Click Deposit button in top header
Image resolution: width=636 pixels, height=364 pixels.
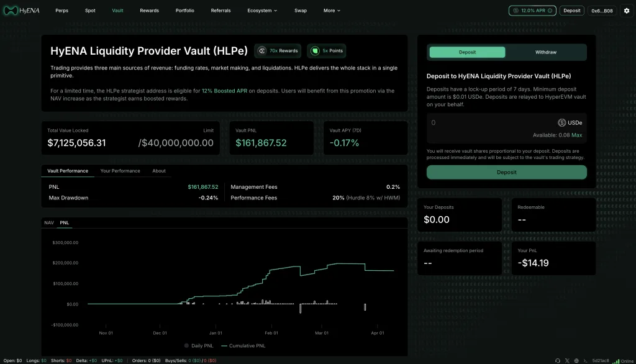point(571,11)
